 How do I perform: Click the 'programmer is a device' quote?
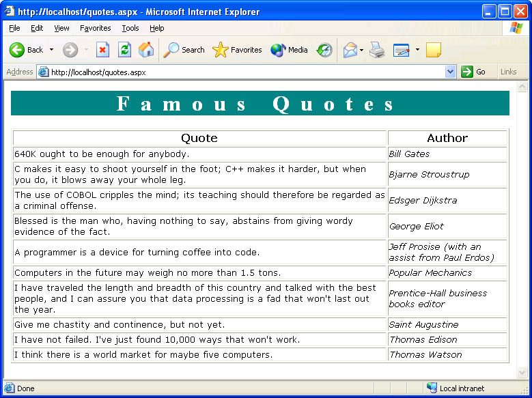pyautogui.click(x=137, y=252)
